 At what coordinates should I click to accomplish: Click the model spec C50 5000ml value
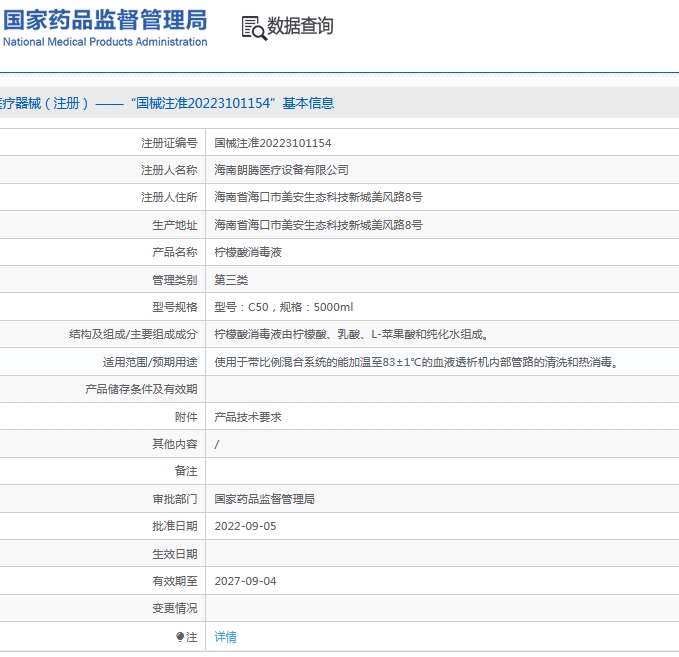click(x=284, y=307)
